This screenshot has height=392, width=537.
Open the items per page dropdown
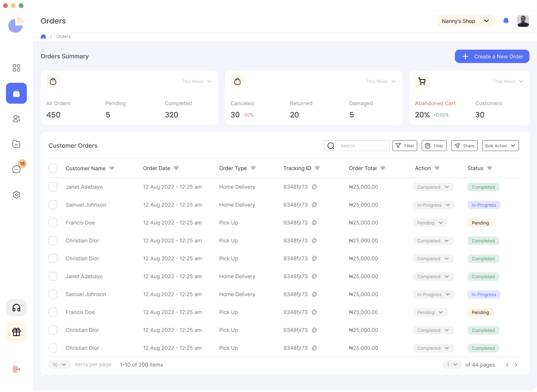[59, 365]
